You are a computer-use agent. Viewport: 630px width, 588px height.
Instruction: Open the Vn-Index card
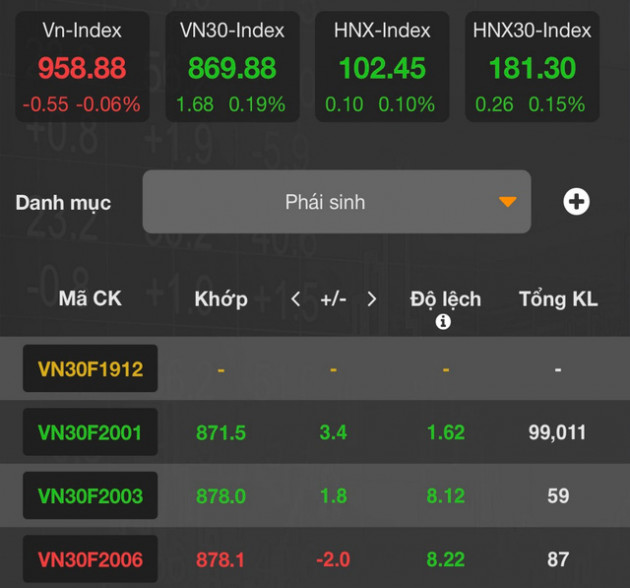click(x=82, y=67)
